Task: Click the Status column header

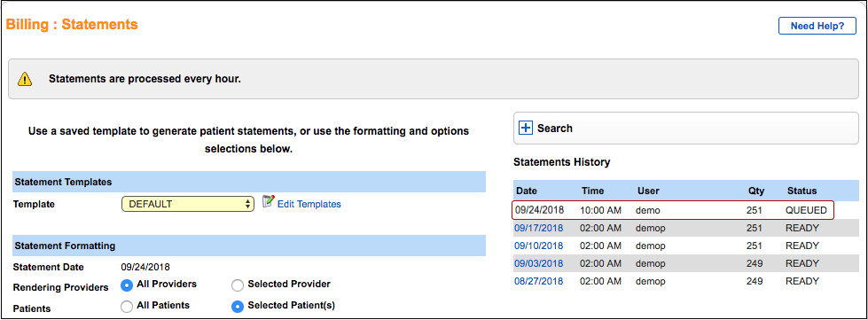Action: [x=802, y=191]
